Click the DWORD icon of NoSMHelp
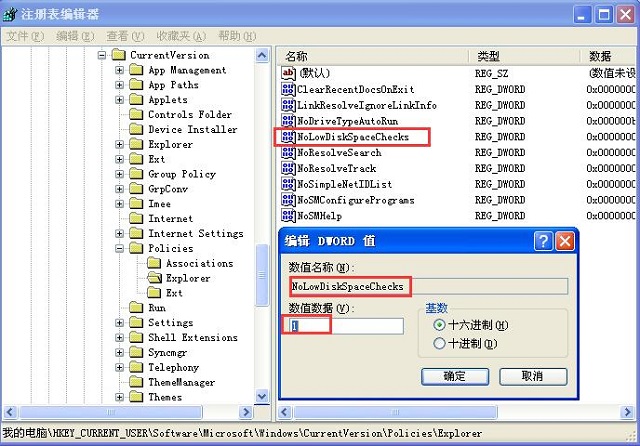Viewport: 640px width, 446px height. 288,215
